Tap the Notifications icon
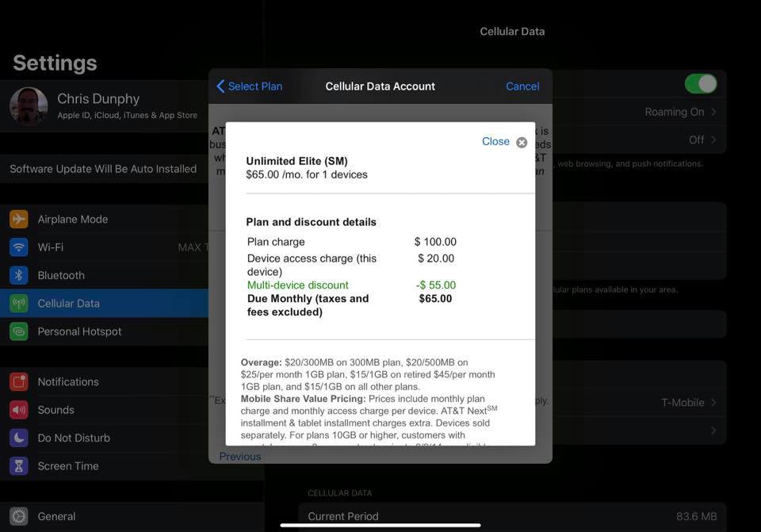 tap(18, 382)
